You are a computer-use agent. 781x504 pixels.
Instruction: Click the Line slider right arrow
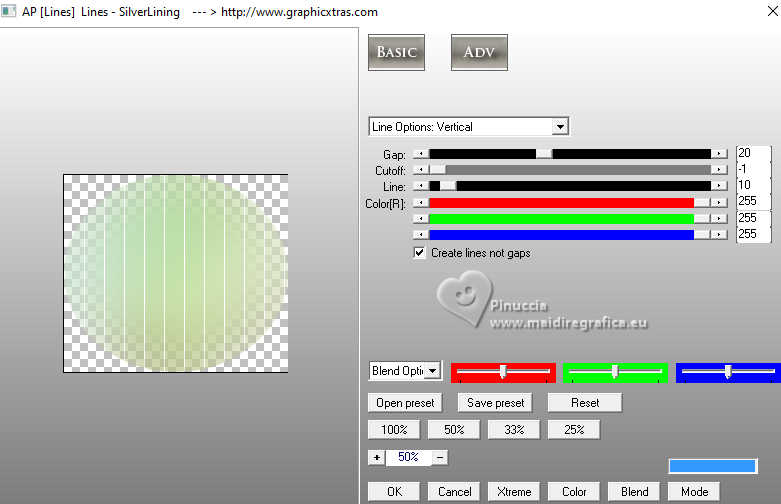tap(719, 186)
